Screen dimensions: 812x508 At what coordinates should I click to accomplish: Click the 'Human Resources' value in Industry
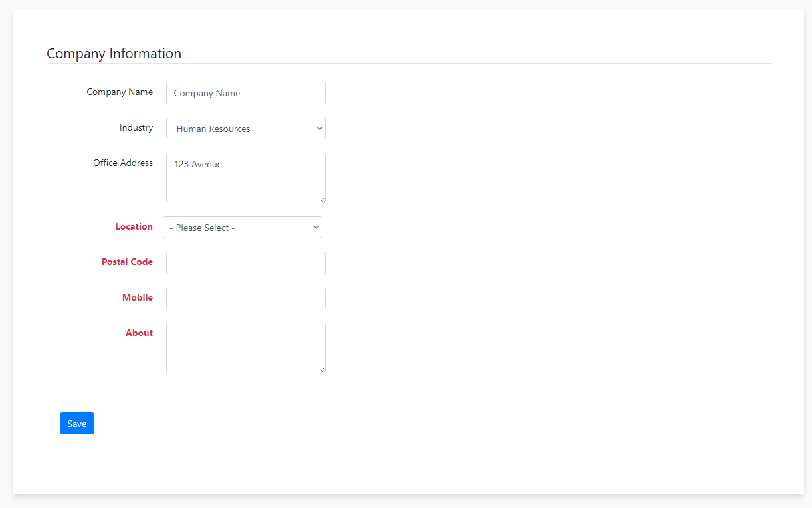point(213,129)
